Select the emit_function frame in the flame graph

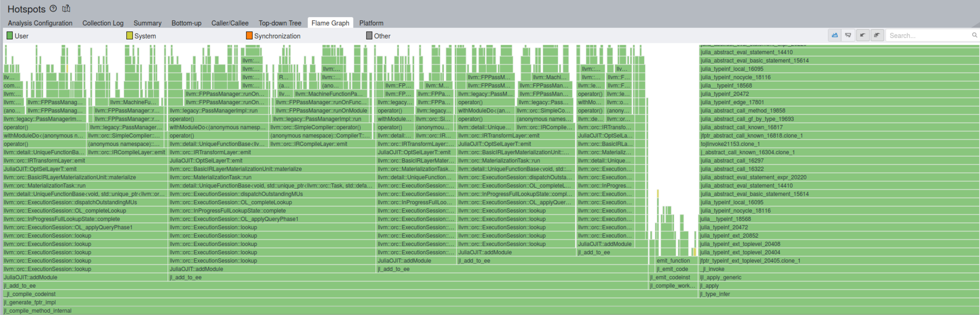(x=673, y=261)
